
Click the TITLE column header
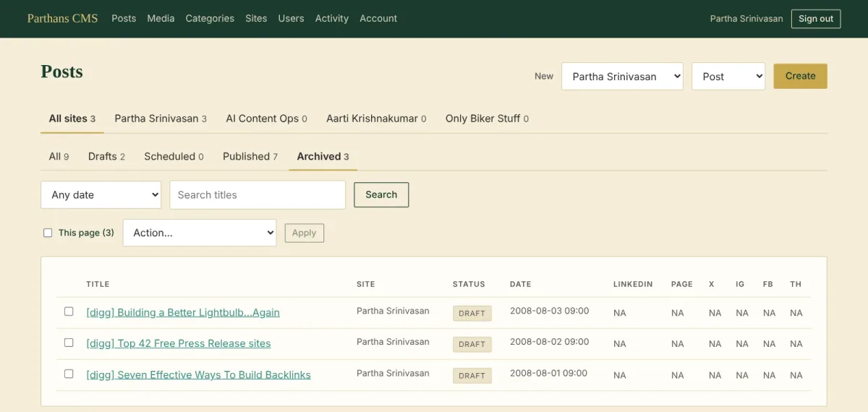pos(98,284)
